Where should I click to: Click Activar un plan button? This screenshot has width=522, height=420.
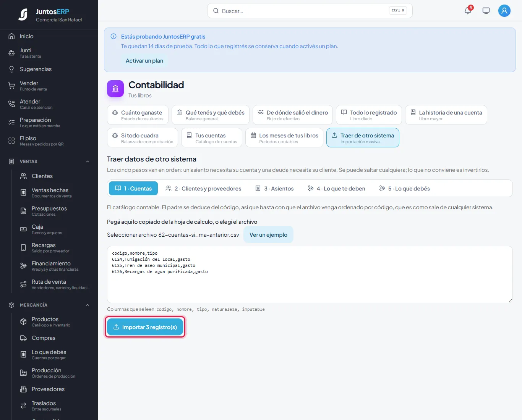pos(144,61)
